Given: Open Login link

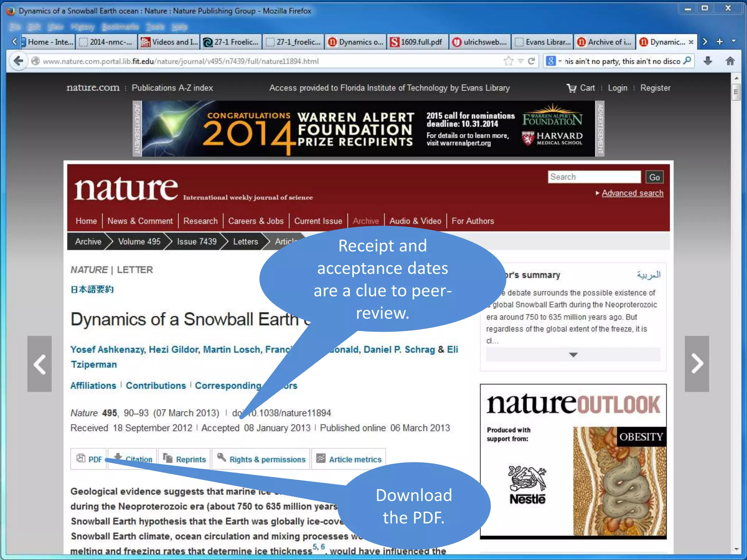Looking at the screenshot, I should tap(618, 88).
